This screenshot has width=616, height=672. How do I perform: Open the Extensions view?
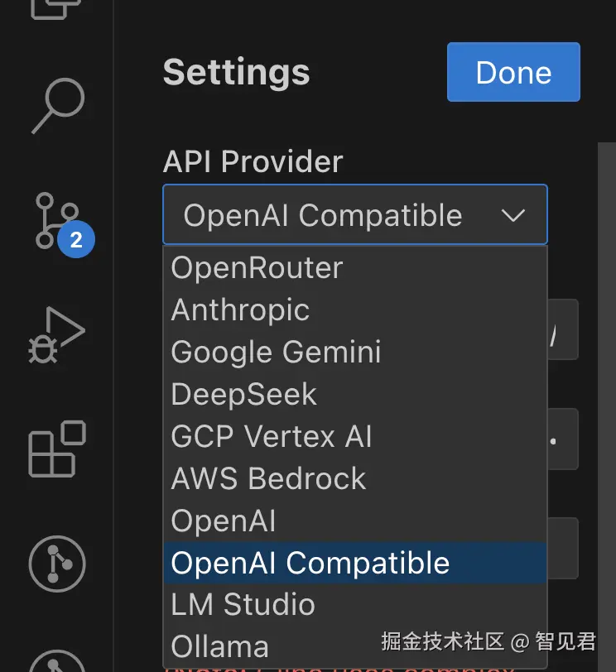[57, 449]
